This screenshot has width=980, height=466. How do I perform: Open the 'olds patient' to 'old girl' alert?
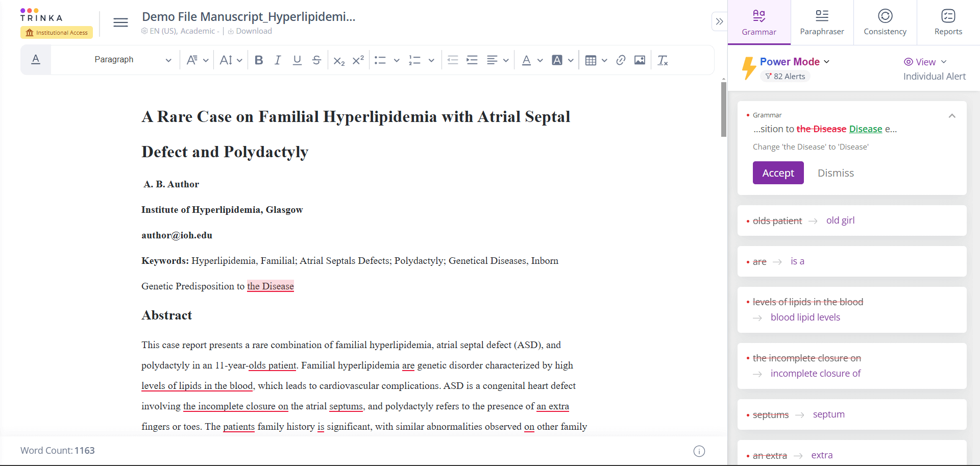[852, 220]
